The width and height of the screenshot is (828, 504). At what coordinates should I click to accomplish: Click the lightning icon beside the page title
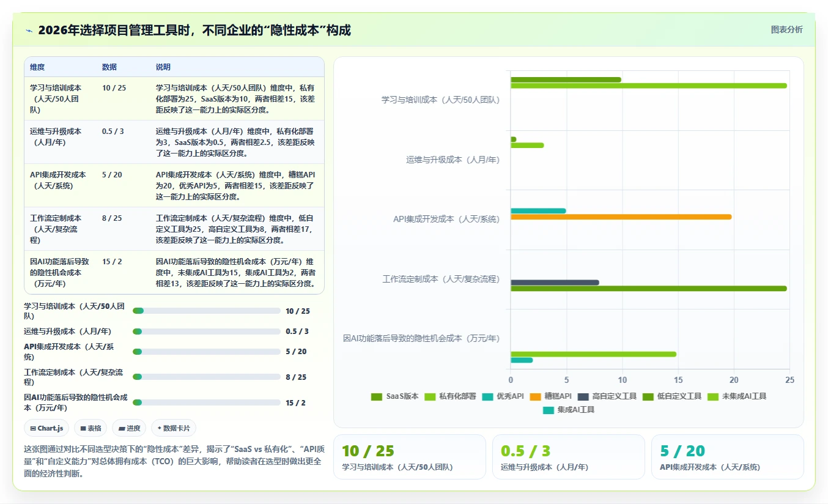29,30
